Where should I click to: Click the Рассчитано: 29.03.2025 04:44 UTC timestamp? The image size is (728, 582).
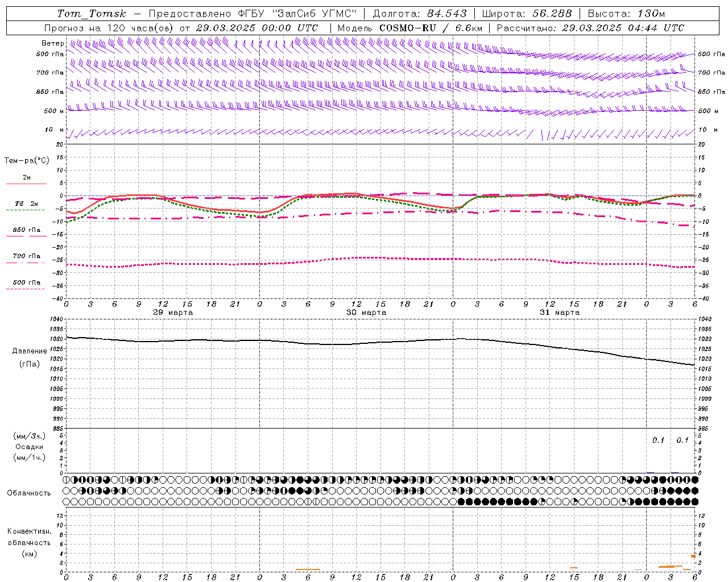[x=590, y=28]
